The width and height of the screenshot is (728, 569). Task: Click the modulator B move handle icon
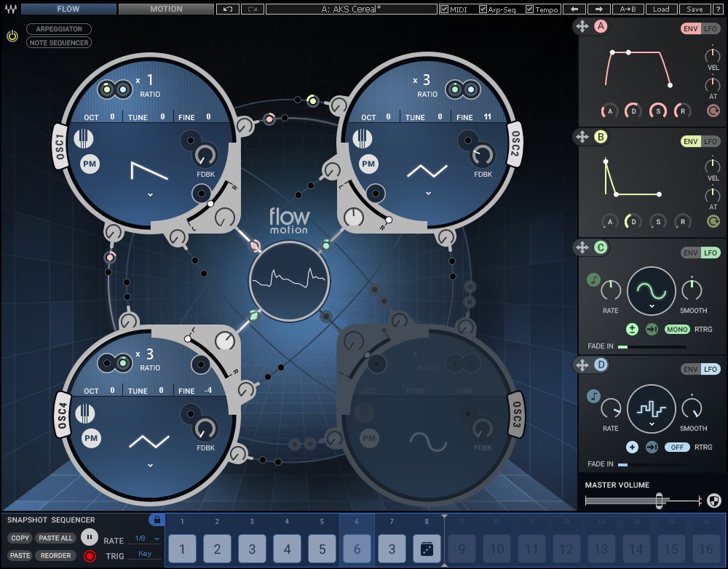582,137
